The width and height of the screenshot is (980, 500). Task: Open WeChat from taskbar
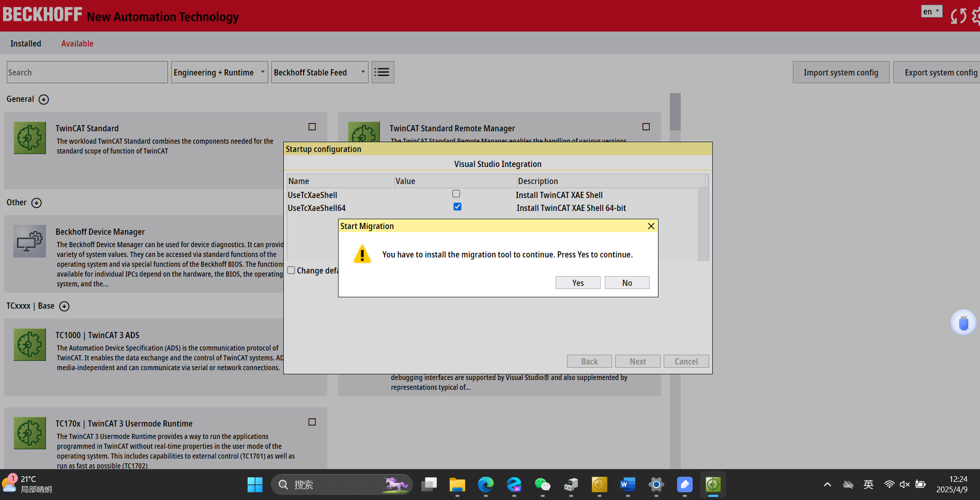(x=543, y=484)
